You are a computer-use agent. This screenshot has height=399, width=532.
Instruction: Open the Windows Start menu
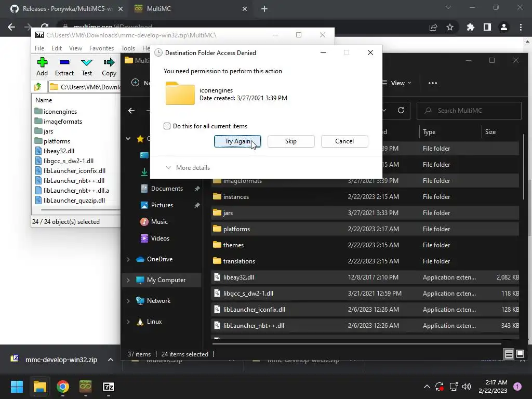click(17, 387)
